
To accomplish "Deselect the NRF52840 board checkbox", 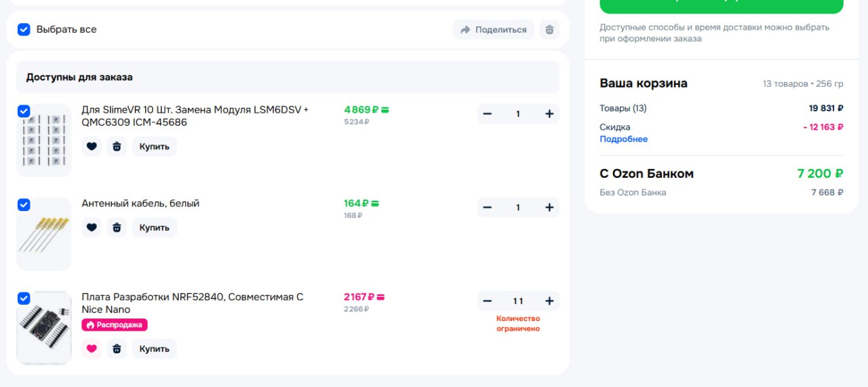I will point(24,298).
